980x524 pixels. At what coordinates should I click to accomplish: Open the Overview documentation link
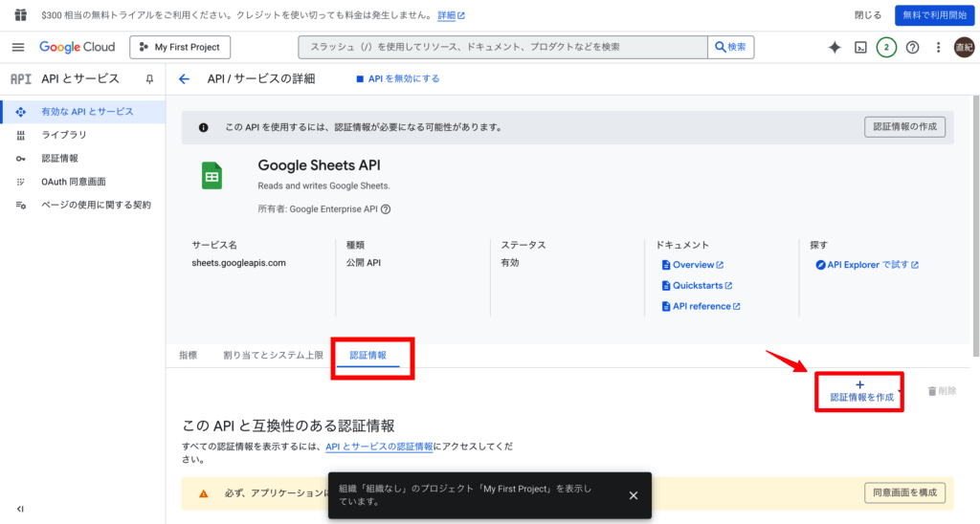(x=692, y=265)
